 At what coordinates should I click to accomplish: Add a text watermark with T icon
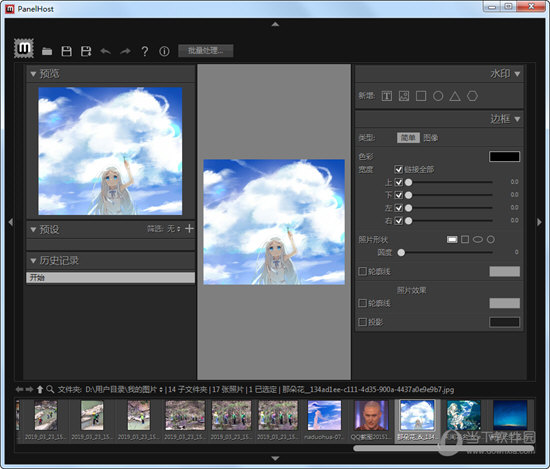pyautogui.click(x=387, y=96)
